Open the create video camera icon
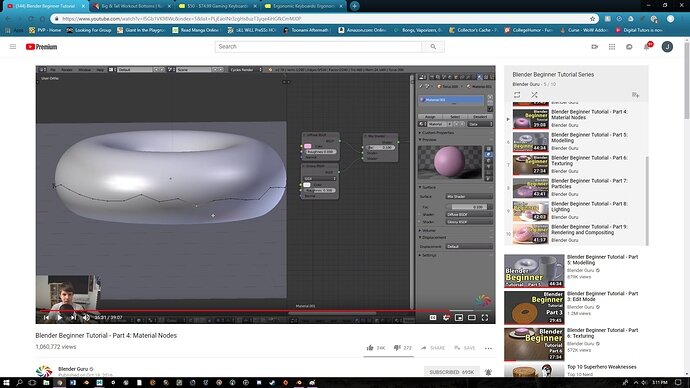This screenshot has width=690, height=388. (595, 47)
